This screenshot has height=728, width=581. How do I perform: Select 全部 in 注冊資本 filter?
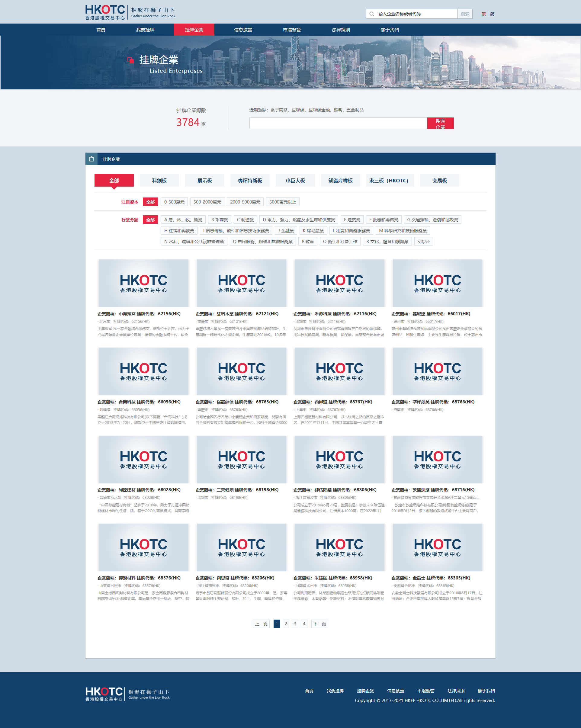click(150, 202)
